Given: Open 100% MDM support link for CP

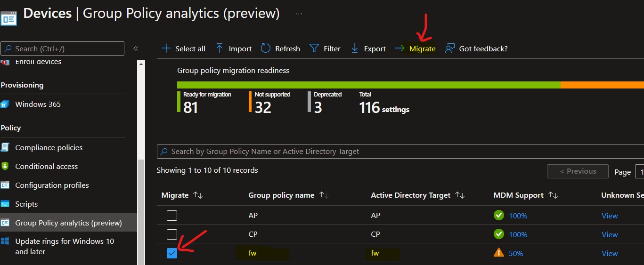Looking at the screenshot, I should click(x=518, y=234).
